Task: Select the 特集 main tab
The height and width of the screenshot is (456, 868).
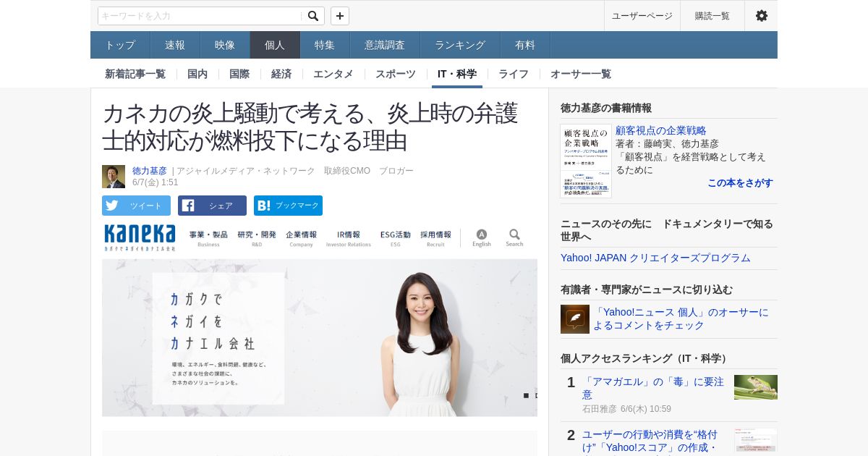Action: [325, 45]
